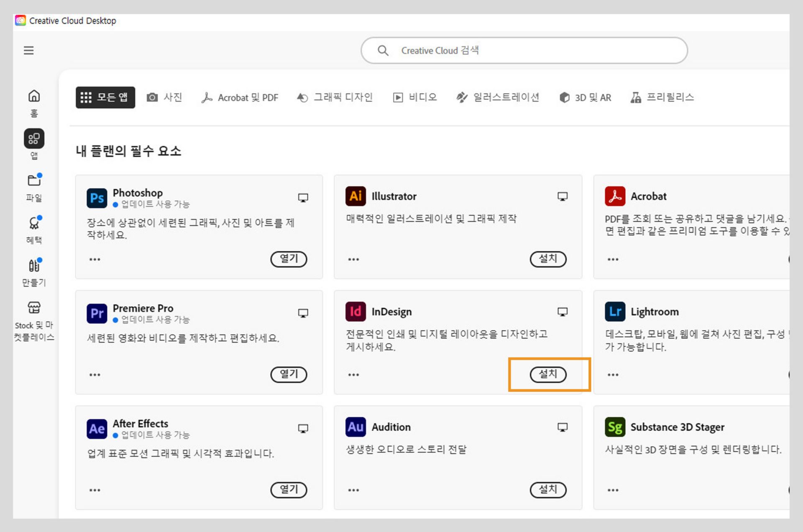This screenshot has width=803, height=532.
Task: Expand more options on Photoshop card
Action: (95, 259)
